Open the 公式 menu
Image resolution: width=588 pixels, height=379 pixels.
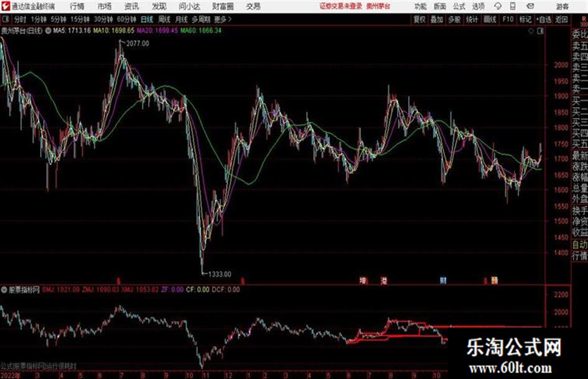tap(459, 6)
